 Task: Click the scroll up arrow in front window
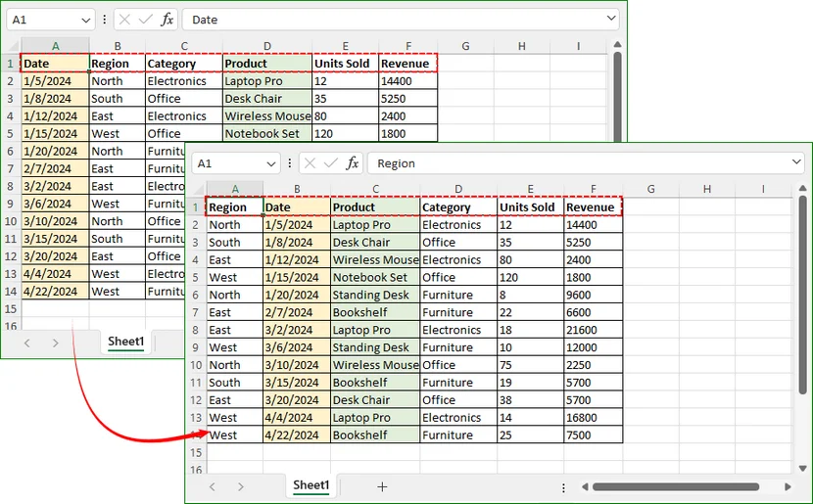point(802,188)
